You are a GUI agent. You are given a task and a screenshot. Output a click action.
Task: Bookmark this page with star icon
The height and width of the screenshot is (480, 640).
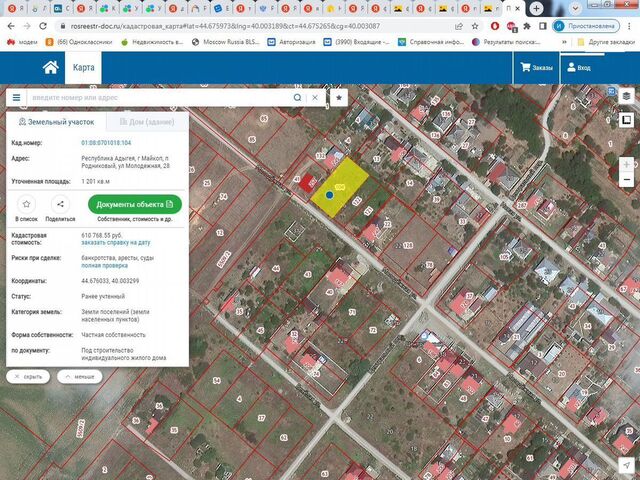[475, 26]
